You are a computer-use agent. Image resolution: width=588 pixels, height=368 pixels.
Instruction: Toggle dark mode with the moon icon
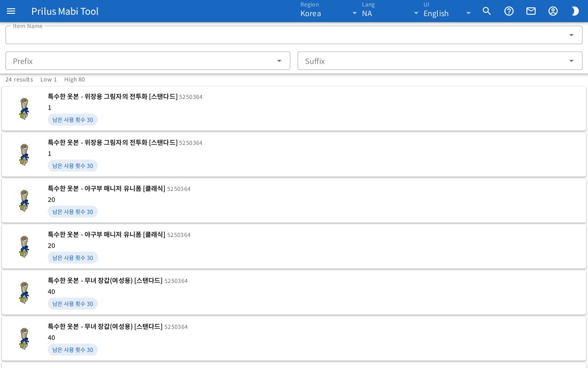point(575,11)
